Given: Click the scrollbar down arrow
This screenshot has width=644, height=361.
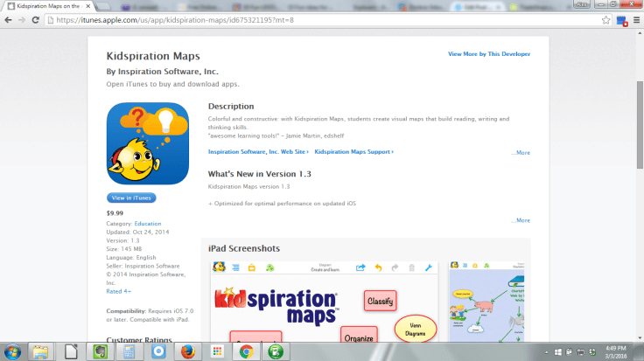Looking at the screenshot, I should click(x=640, y=338).
